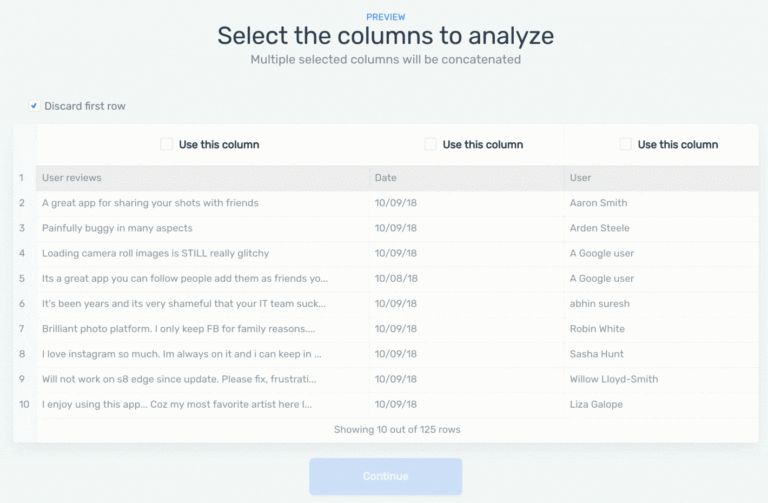Uncheck the Discard first row checkbox
The width and height of the screenshot is (768, 503).
pos(35,106)
